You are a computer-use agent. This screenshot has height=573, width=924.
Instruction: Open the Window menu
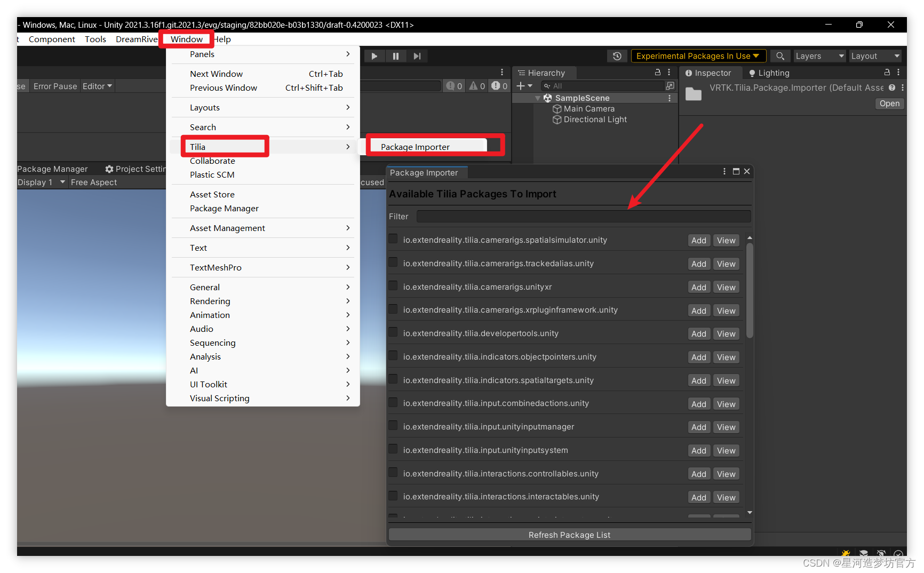(x=187, y=39)
